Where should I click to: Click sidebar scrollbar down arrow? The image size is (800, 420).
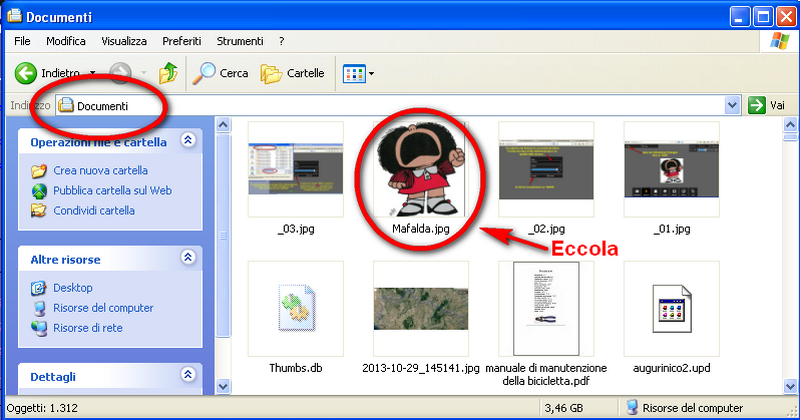223,386
